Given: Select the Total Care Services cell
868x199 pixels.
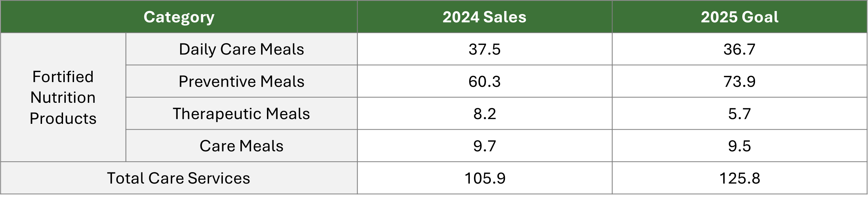Looking at the screenshot, I should 178,178.
